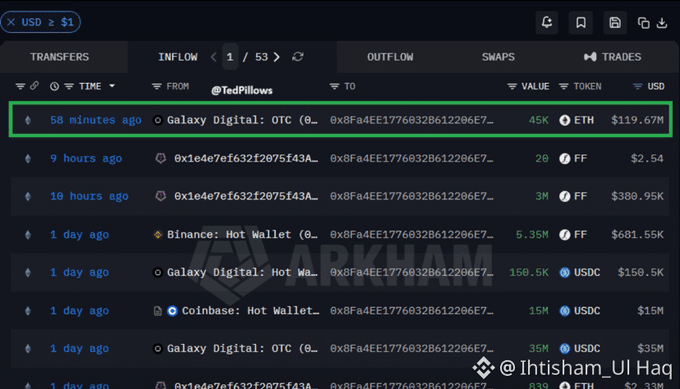This screenshot has width=680, height=389.
Task: Switch to the SWAPS tab
Action: coord(498,57)
